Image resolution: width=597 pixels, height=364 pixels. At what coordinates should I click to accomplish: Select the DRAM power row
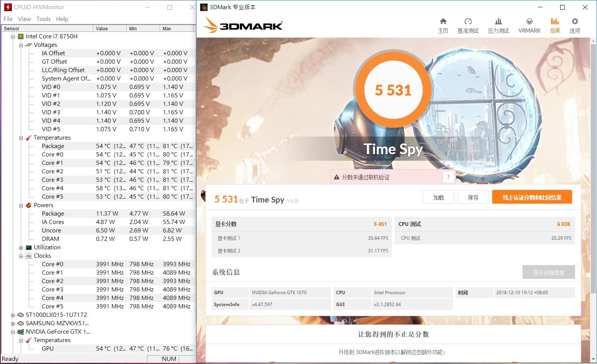coord(118,239)
